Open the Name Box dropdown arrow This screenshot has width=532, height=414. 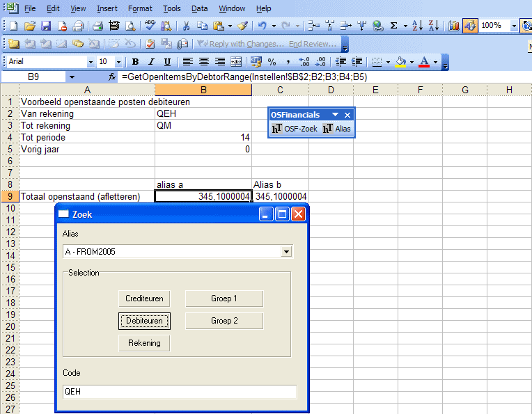[72, 77]
